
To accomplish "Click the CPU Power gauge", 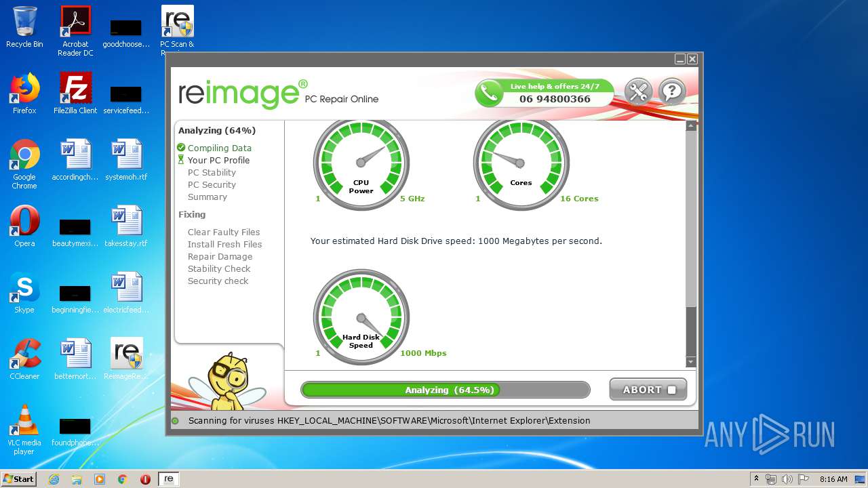I will click(x=361, y=163).
